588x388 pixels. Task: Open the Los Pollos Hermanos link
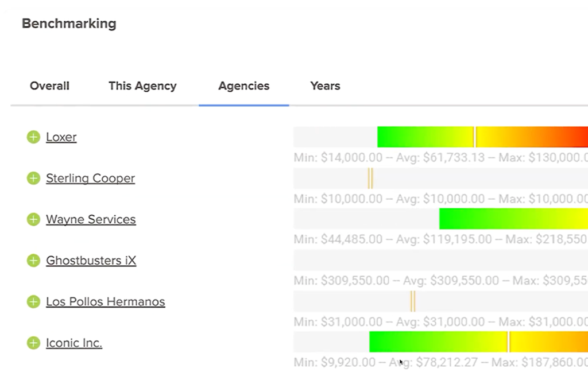(x=106, y=302)
